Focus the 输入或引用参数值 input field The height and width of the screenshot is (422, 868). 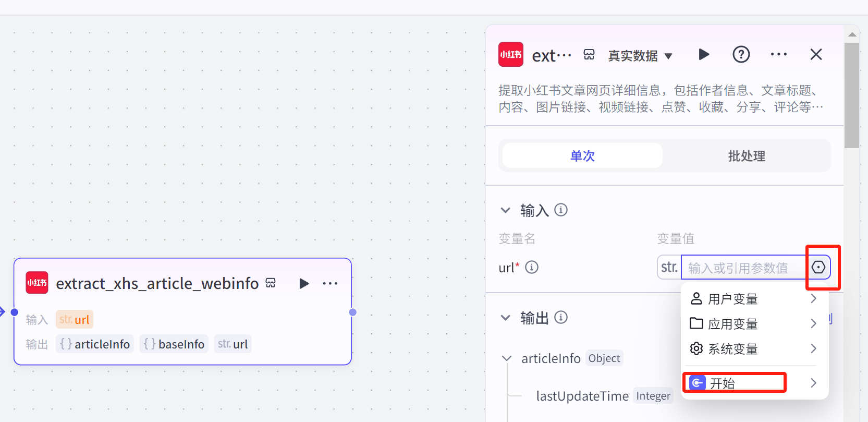pos(744,268)
